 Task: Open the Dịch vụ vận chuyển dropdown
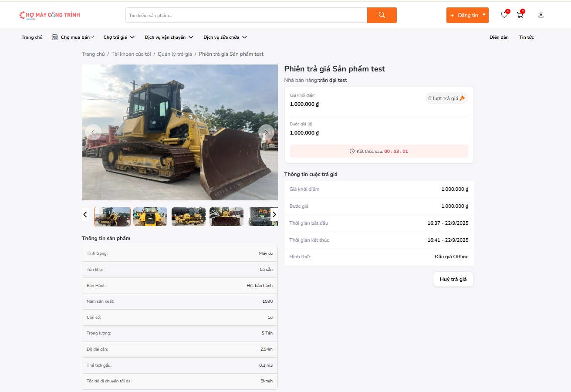[x=169, y=37]
